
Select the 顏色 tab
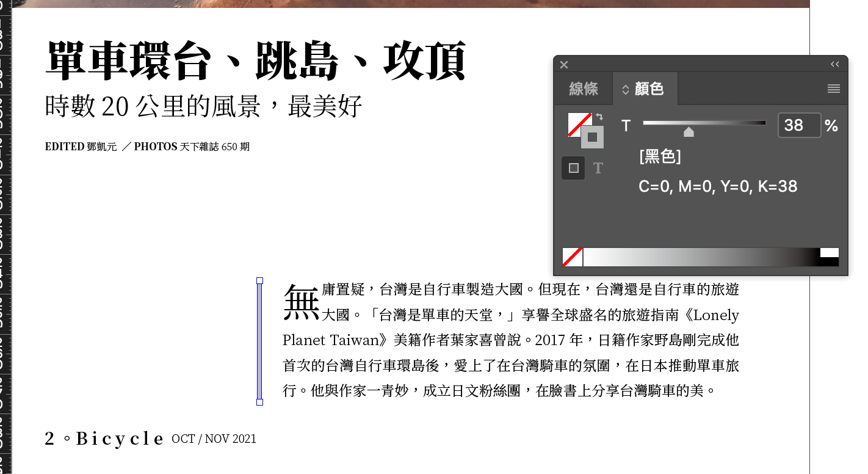[x=649, y=89]
